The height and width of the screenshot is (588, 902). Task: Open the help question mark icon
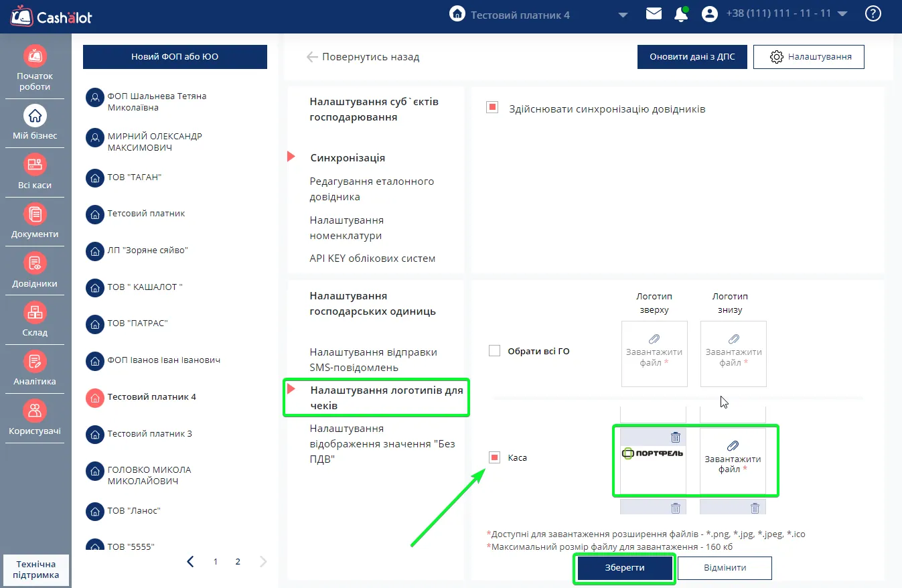coord(873,14)
